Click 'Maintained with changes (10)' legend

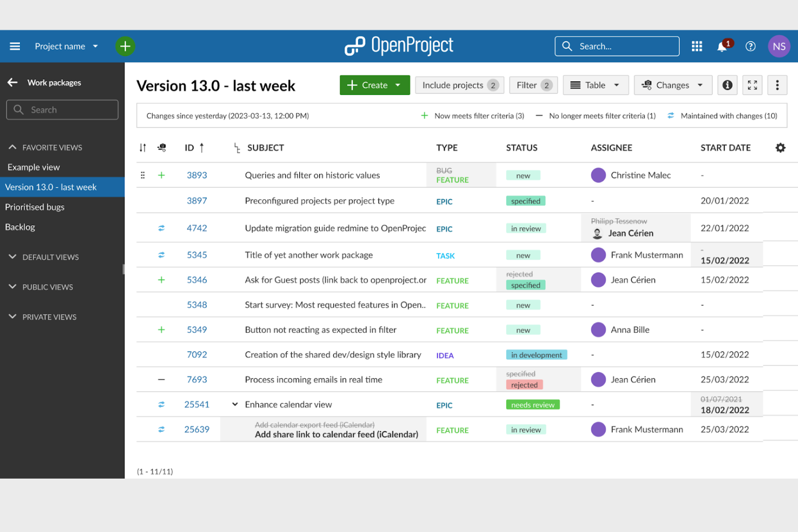coord(722,116)
